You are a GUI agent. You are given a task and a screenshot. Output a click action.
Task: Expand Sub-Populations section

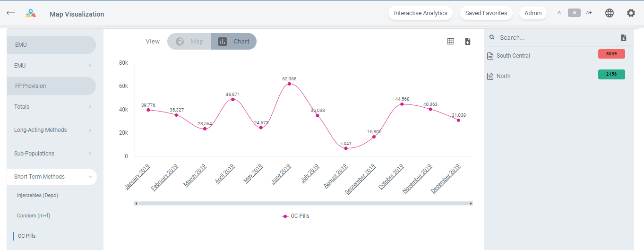pos(52,154)
